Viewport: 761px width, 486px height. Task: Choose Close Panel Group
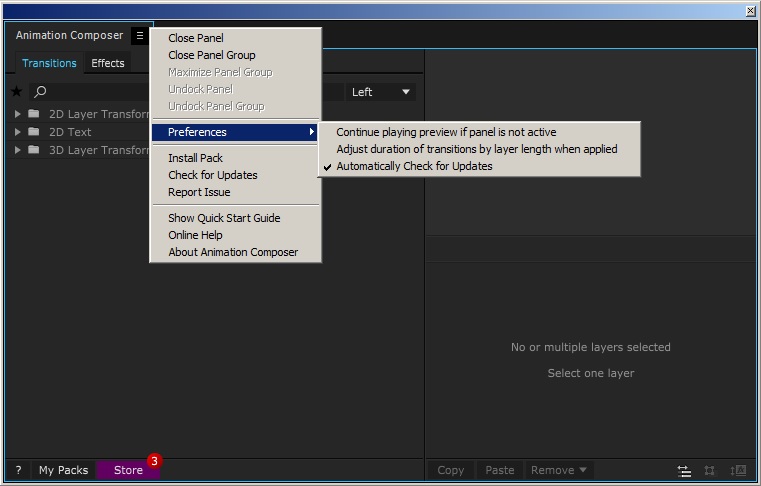pyautogui.click(x=235, y=55)
